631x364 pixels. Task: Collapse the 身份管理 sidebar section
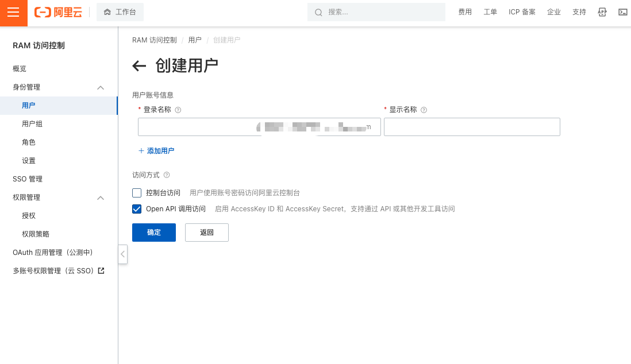(x=101, y=87)
